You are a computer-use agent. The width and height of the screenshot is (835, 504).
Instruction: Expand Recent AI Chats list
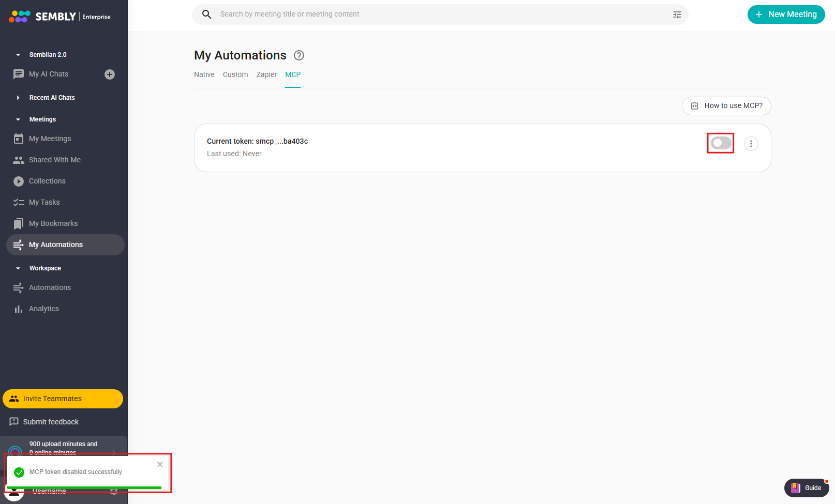pos(18,98)
